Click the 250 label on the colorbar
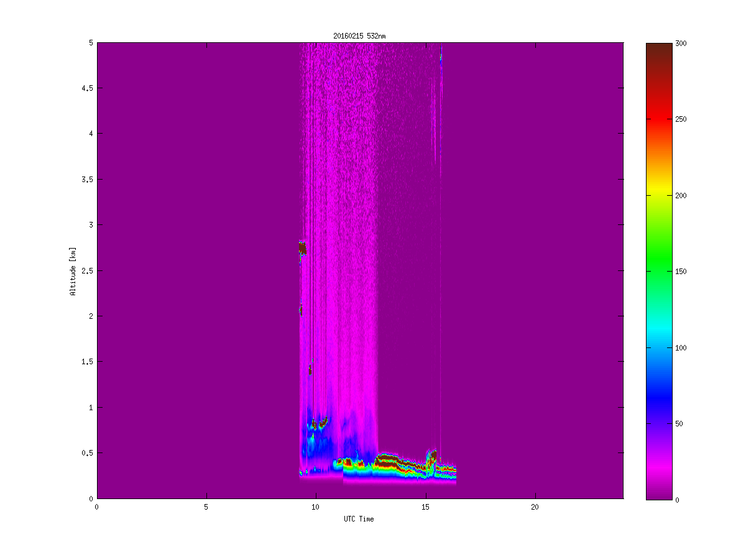The height and width of the screenshot is (560, 746). click(681, 119)
